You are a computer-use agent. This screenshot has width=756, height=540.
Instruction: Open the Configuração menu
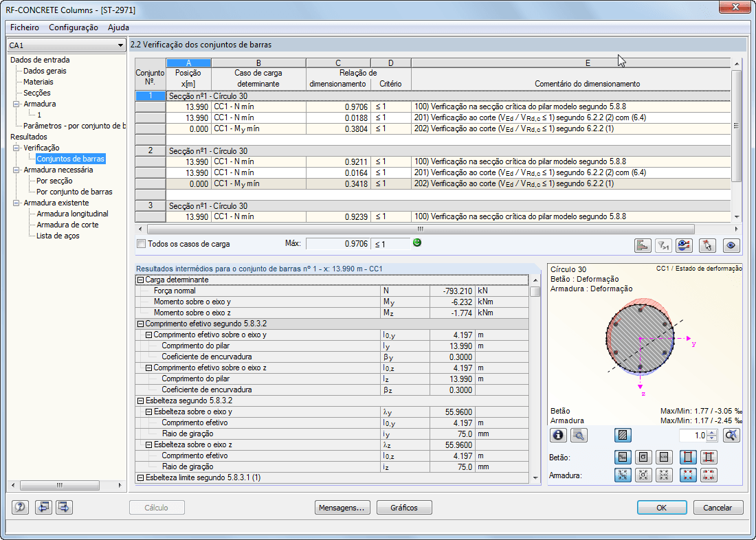click(74, 27)
